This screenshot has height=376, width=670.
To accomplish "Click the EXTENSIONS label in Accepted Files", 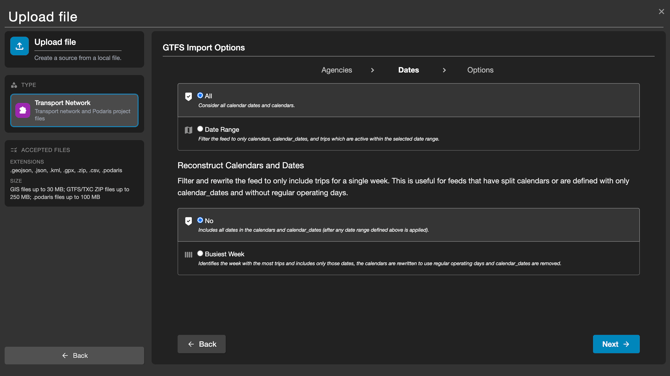I will coord(27,162).
